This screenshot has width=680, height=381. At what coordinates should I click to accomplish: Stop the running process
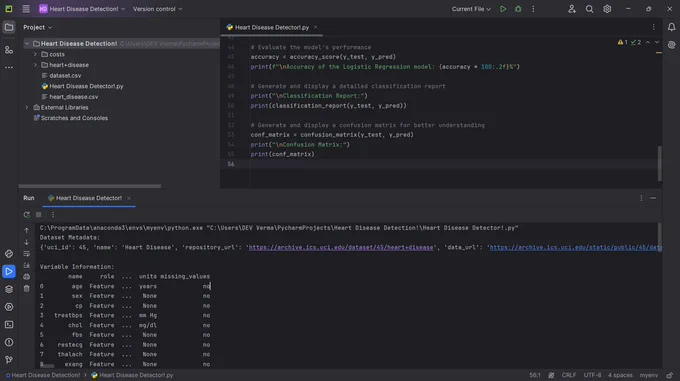[x=39, y=215]
